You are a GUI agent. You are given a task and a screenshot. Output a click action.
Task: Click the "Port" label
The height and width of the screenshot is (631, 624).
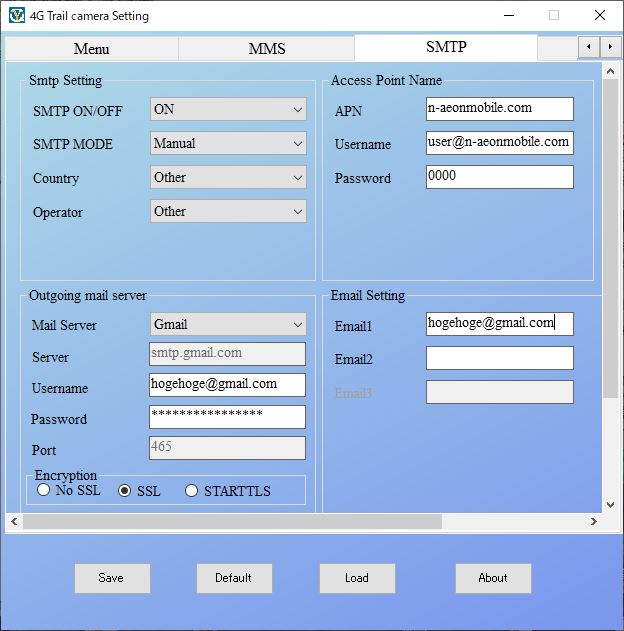coord(44,450)
